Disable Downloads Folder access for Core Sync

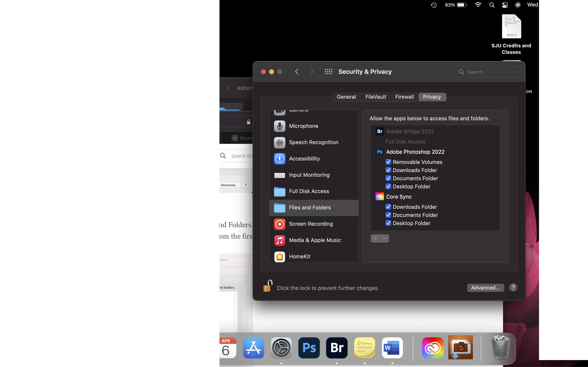pyautogui.click(x=388, y=207)
